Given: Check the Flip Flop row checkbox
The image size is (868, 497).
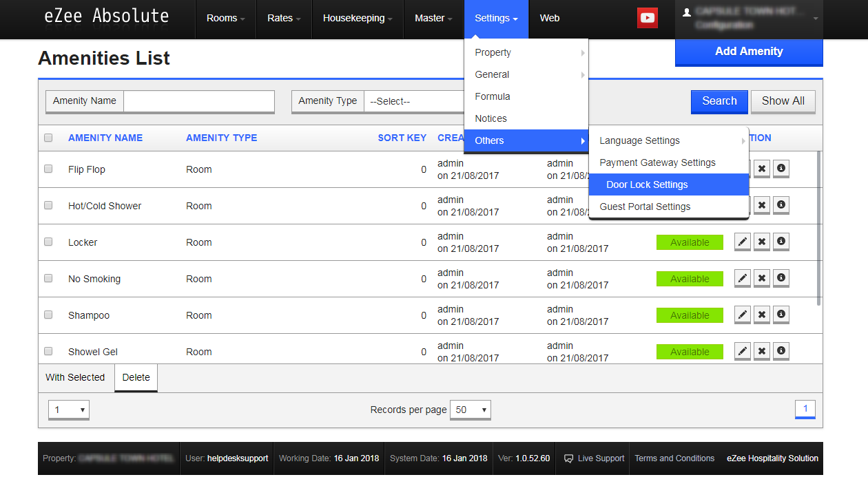Looking at the screenshot, I should tap(48, 169).
